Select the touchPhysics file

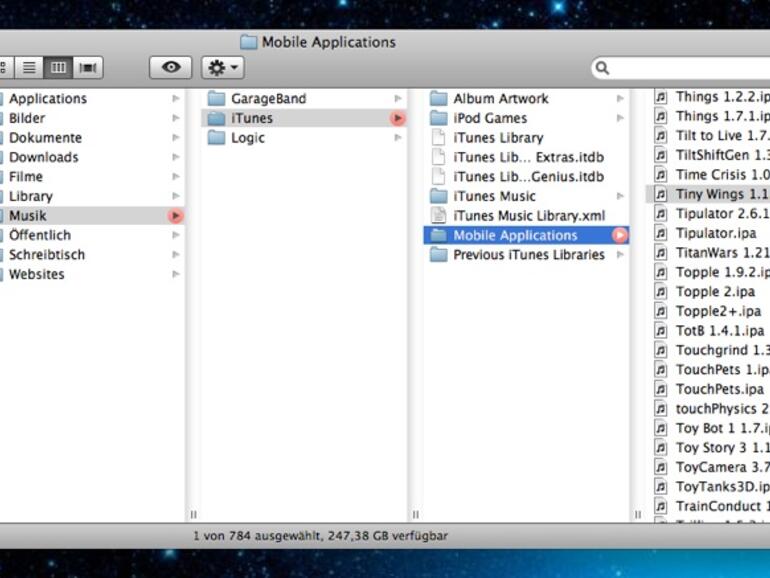(x=708, y=409)
